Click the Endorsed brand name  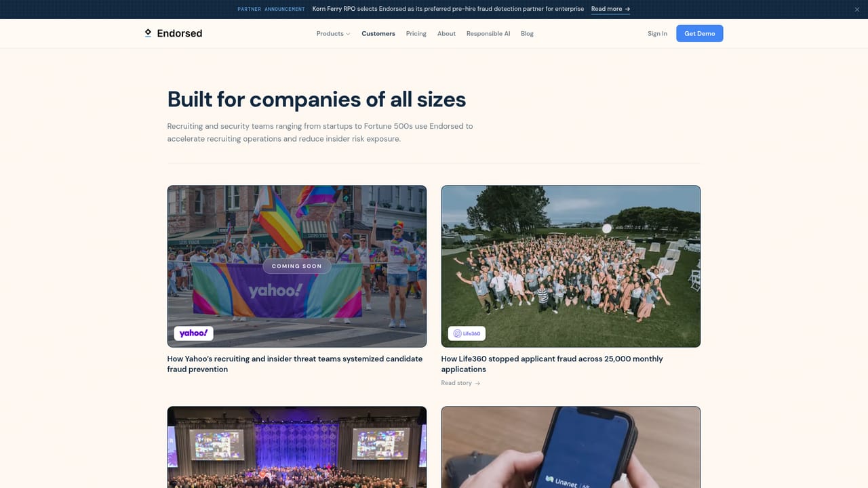pos(180,33)
